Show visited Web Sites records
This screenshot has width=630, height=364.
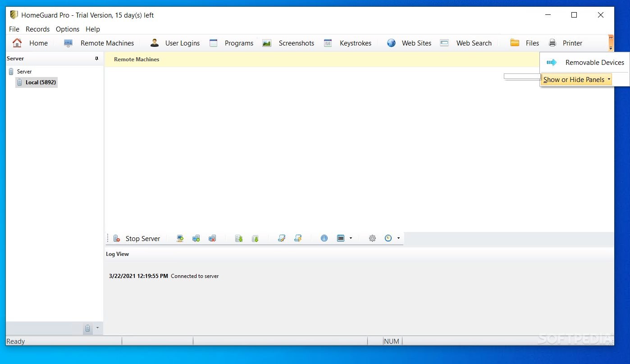pos(409,43)
